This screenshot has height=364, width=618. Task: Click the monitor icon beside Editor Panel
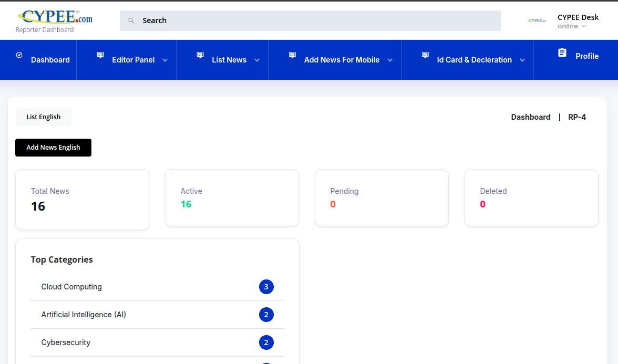coord(100,55)
